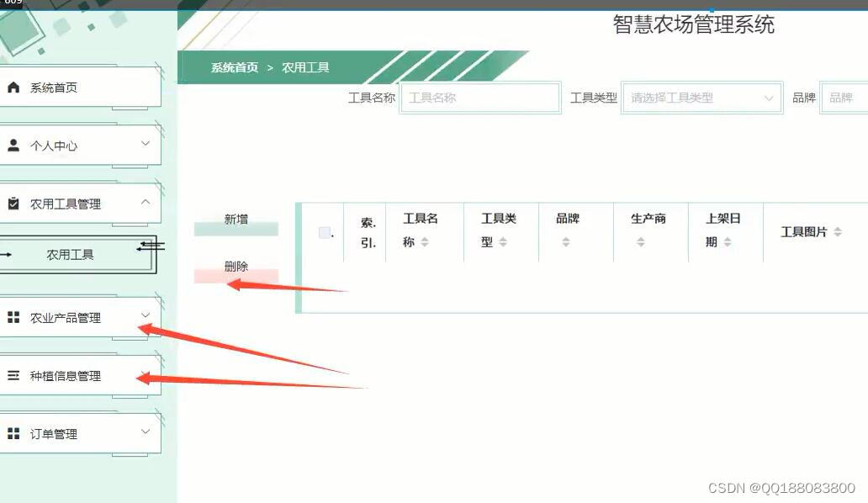Click the checklist icon beside 农用工具管理
868x503 pixels.
tap(12, 202)
